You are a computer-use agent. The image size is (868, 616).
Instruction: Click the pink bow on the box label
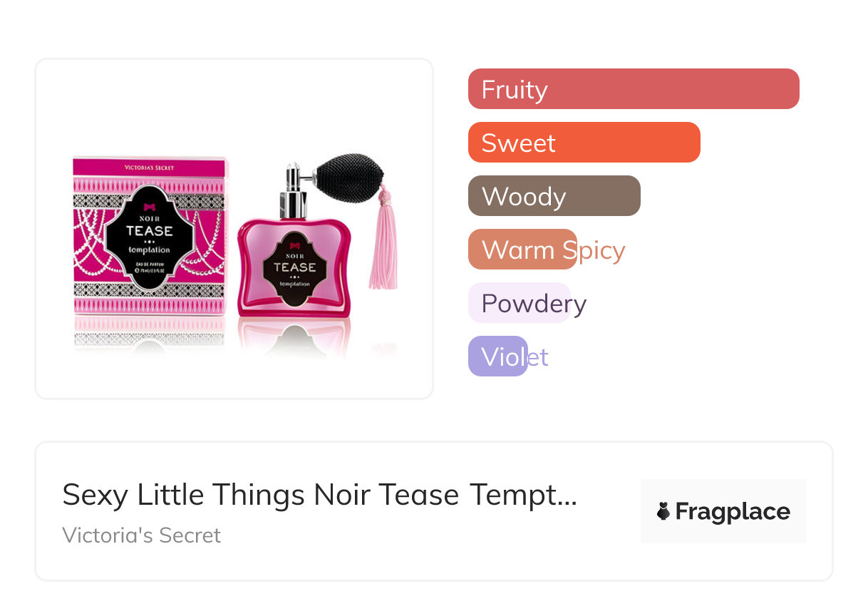coord(149,207)
